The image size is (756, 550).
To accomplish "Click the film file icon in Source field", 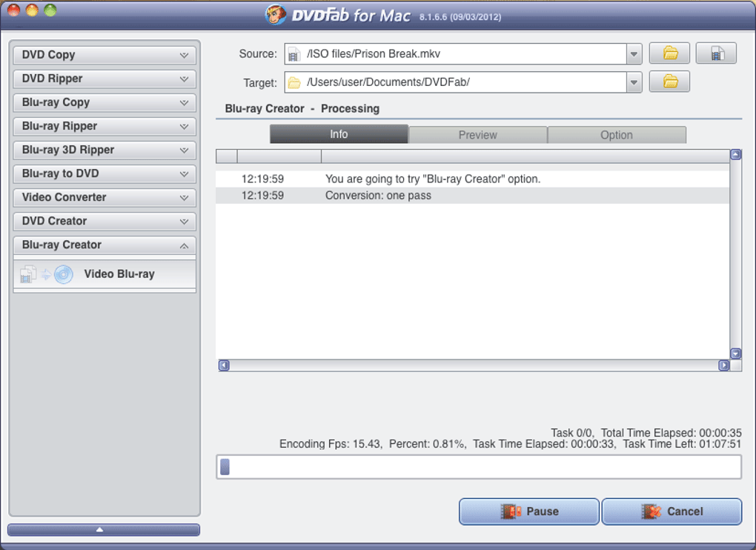I will 294,54.
